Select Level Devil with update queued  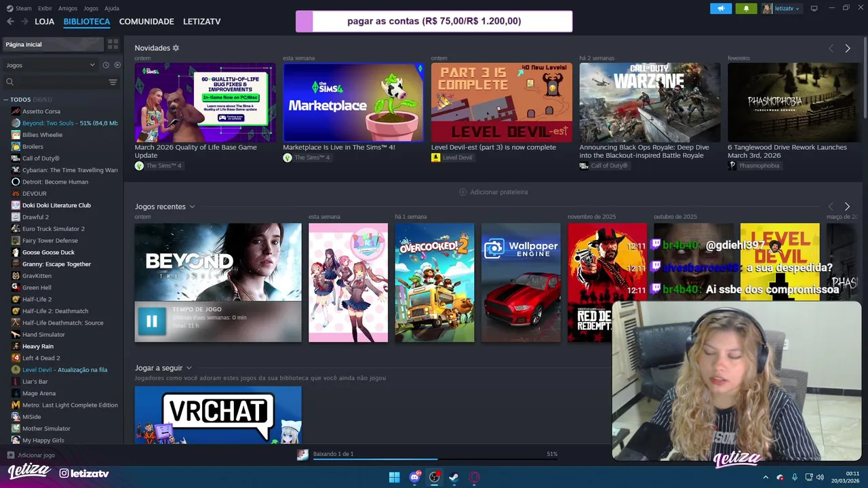click(x=64, y=369)
